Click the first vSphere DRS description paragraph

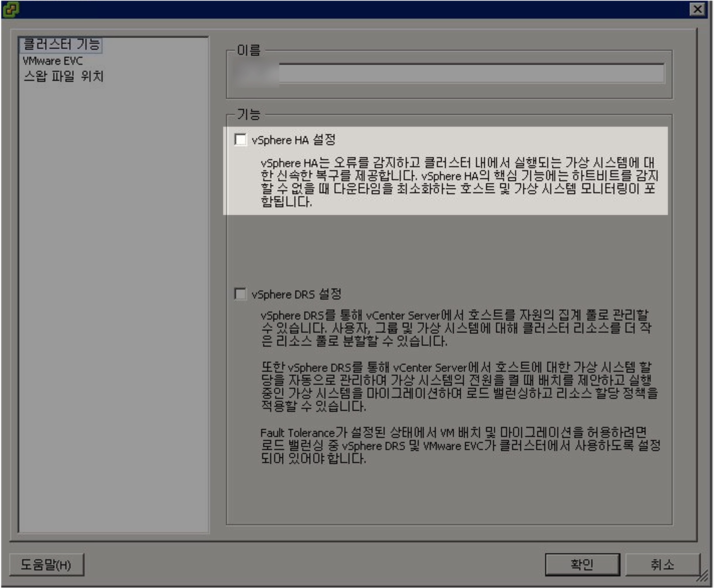pyautogui.click(x=455, y=328)
